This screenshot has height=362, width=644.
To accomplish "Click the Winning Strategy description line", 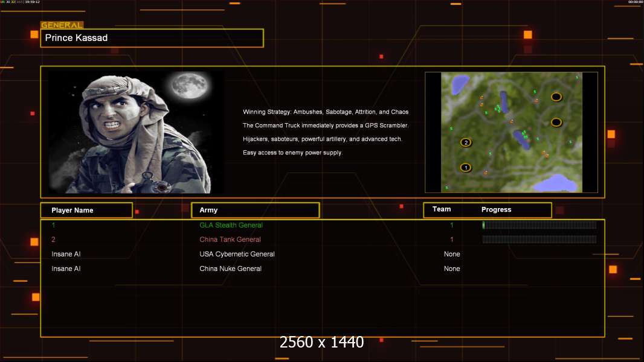I will 326,112.
